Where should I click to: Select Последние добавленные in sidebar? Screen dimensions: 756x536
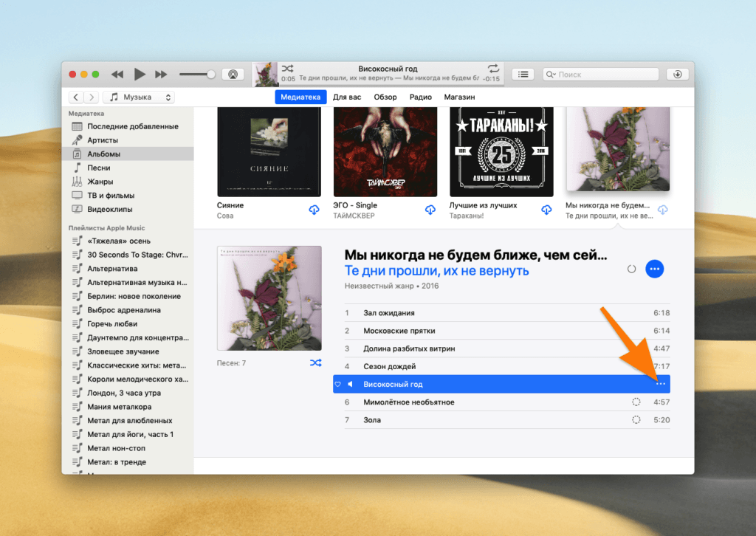point(128,126)
